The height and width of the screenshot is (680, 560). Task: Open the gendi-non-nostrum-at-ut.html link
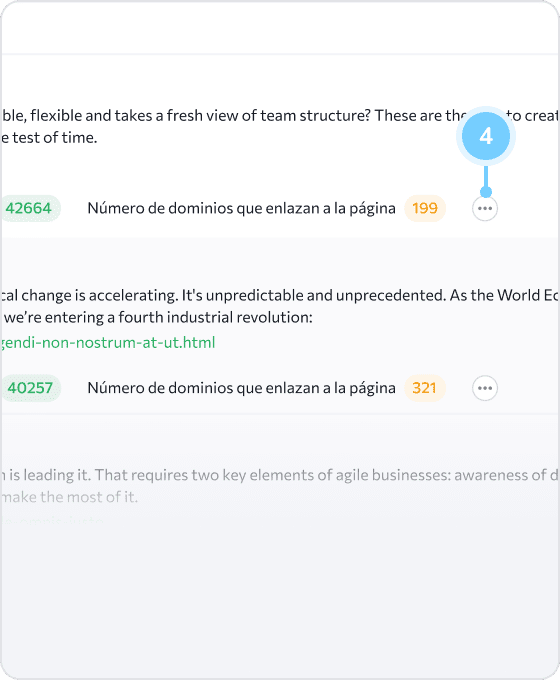click(x=108, y=343)
